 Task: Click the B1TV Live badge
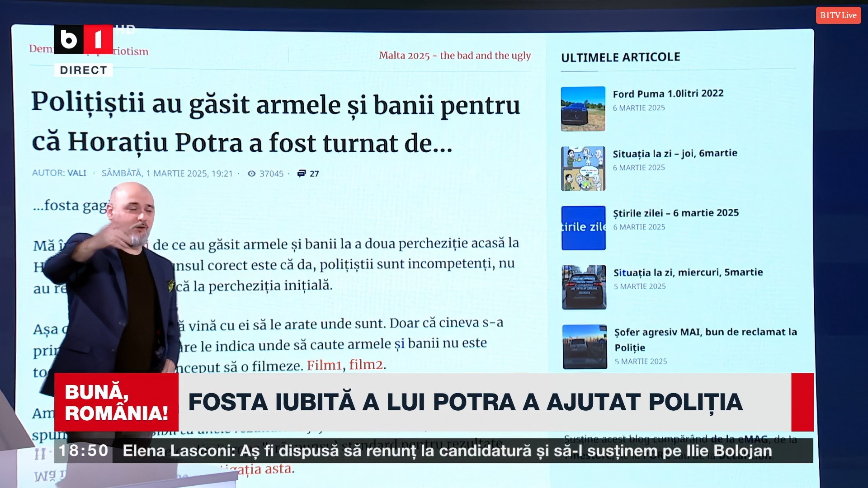(x=838, y=15)
